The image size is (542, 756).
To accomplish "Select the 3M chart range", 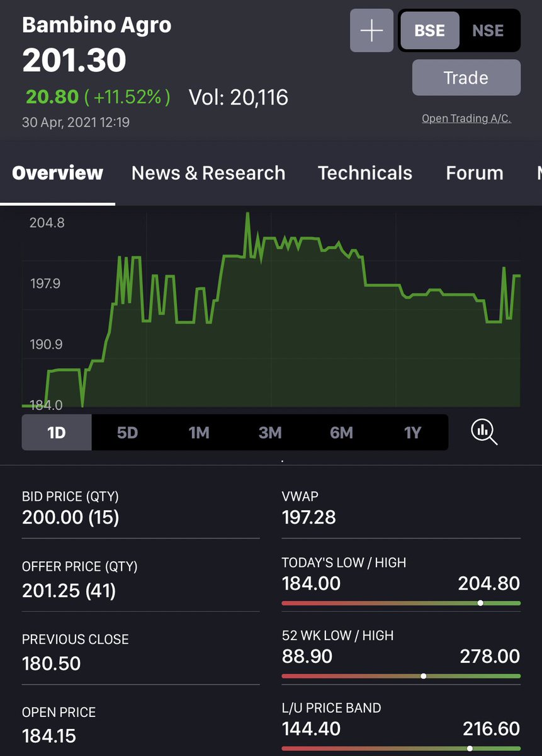I will point(270,432).
